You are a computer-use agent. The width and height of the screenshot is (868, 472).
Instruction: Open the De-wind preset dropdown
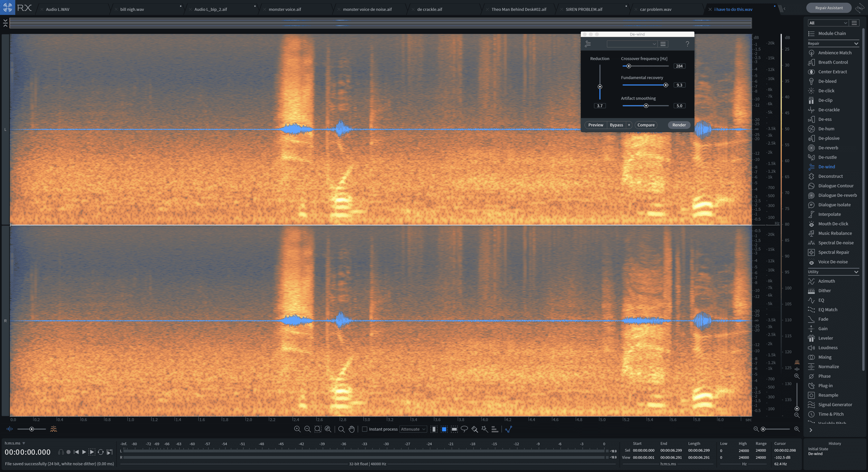631,44
